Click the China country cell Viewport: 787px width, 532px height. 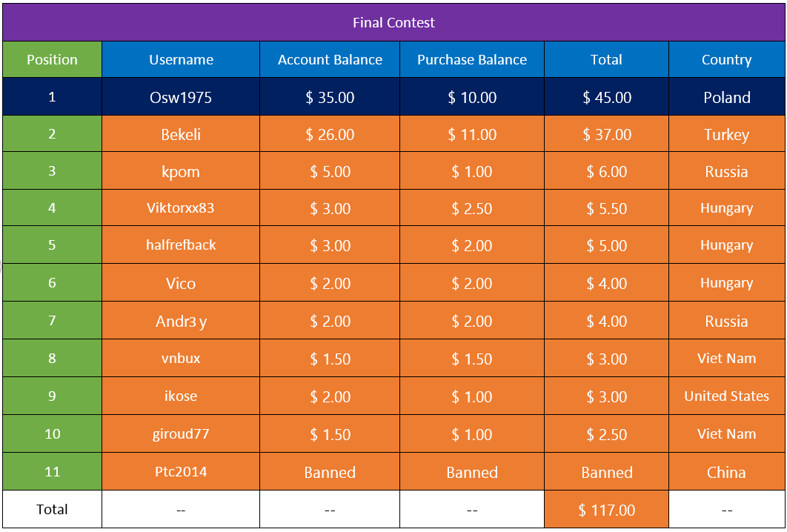[727, 472]
